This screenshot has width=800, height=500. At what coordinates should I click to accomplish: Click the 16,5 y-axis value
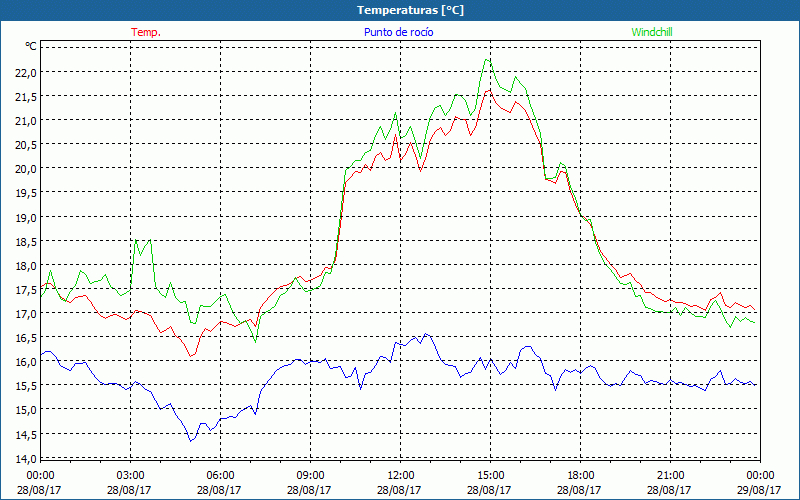pos(27,337)
